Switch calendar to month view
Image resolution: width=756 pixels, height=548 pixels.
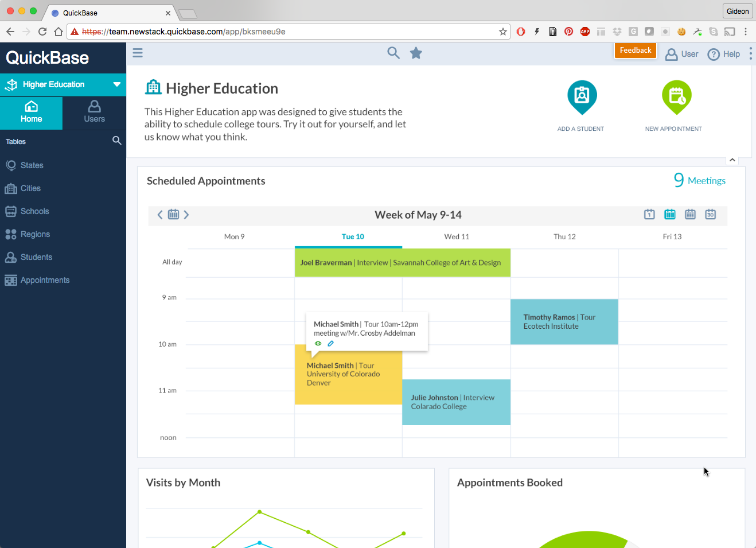pos(711,214)
